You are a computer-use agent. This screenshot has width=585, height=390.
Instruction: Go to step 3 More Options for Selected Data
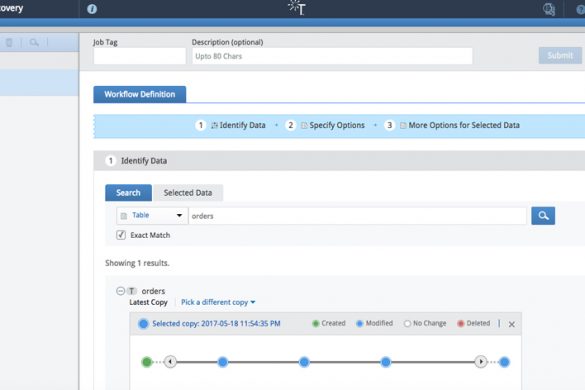click(x=452, y=125)
